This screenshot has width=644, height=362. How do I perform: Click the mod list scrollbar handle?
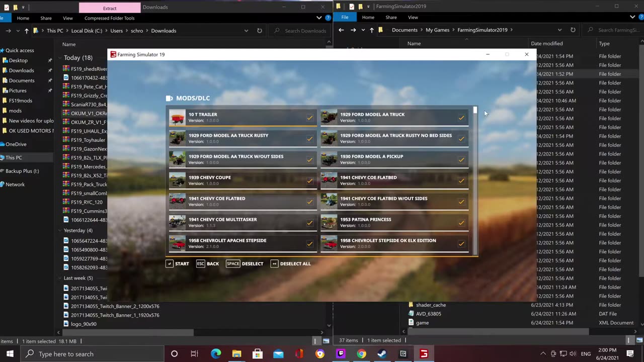tap(475, 110)
